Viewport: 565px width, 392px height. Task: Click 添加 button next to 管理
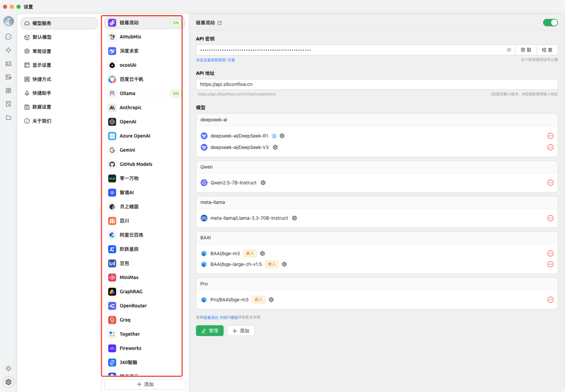(241, 331)
